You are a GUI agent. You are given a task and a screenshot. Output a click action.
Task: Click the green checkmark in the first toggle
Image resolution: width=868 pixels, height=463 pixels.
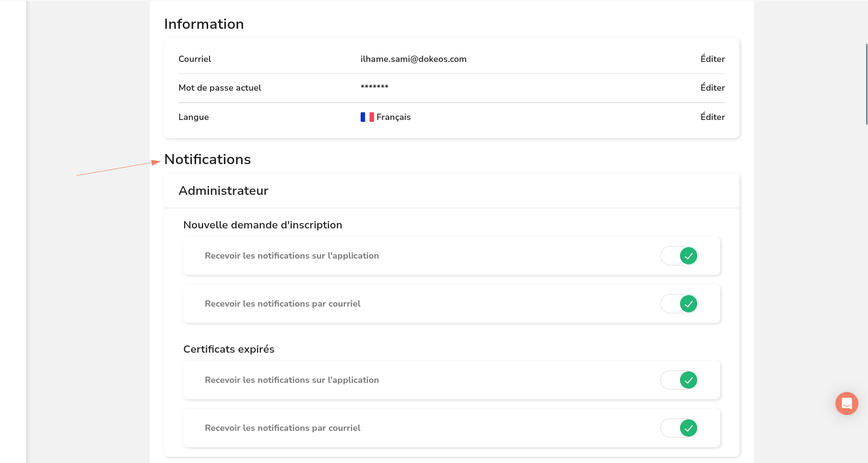coord(689,256)
